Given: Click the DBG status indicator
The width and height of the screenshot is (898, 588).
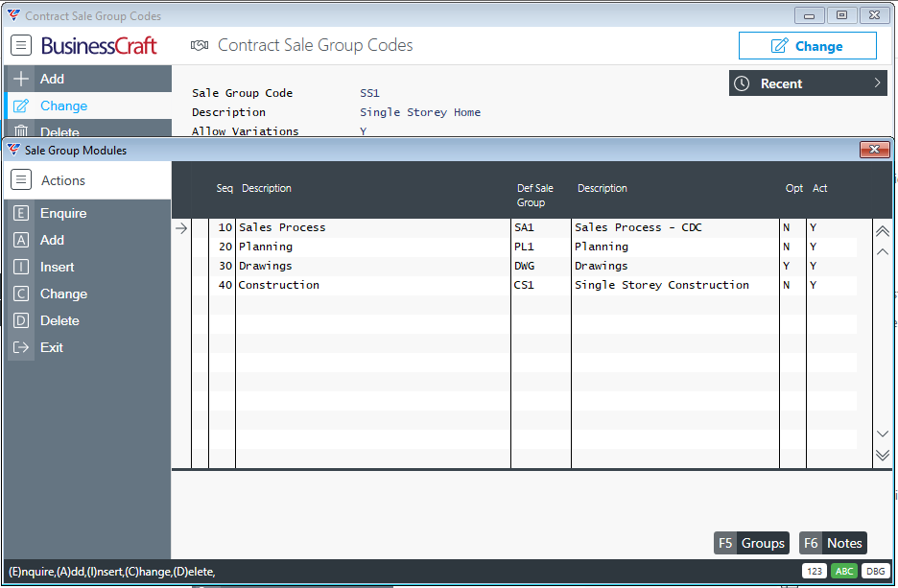Looking at the screenshot, I should click(876, 571).
